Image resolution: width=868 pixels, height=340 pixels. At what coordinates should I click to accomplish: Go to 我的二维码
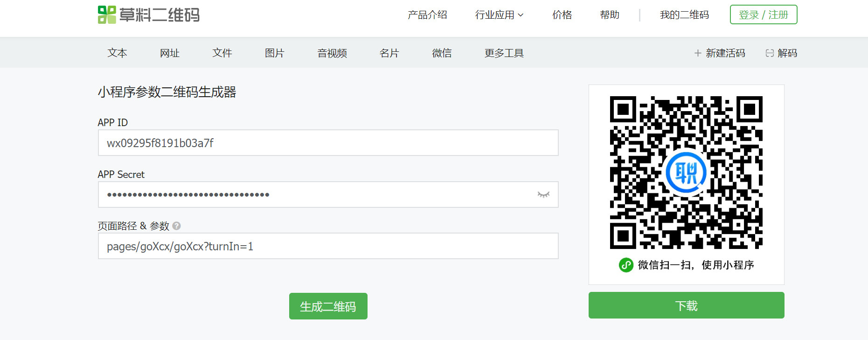(x=684, y=15)
